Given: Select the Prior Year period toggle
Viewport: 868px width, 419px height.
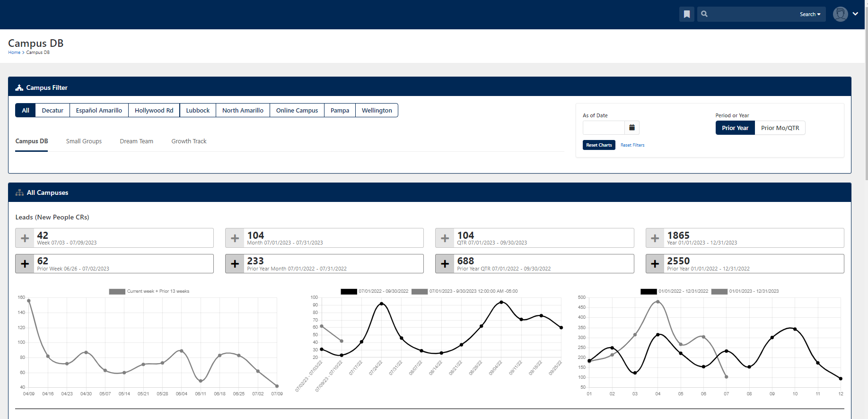Looking at the screenshot, I should (735, 128).
